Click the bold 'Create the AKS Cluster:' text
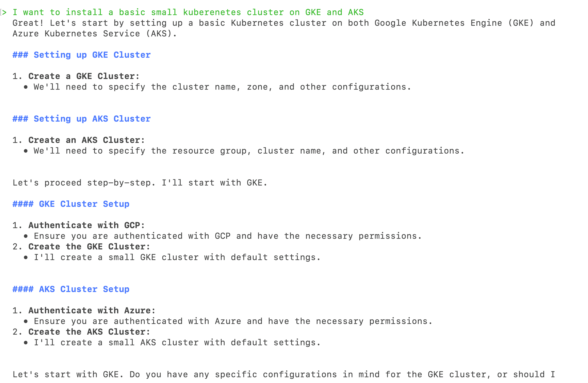The image size is (588, 383). 89,332
